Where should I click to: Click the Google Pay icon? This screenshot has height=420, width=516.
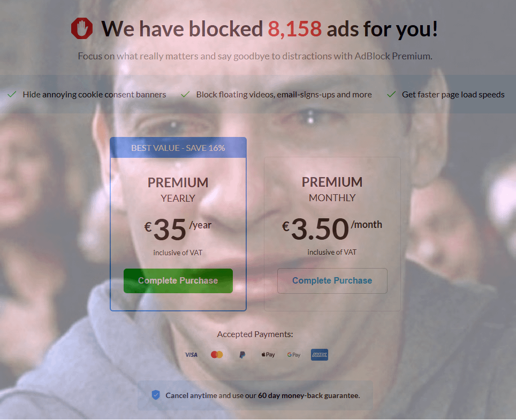coord(293,355)
